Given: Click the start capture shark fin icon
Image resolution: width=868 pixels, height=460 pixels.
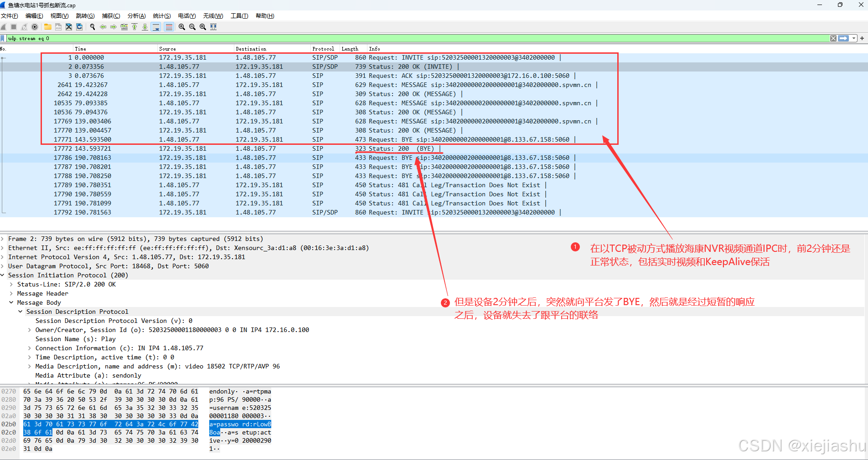Looking at the screenshot, I should [x=4, y=27].
